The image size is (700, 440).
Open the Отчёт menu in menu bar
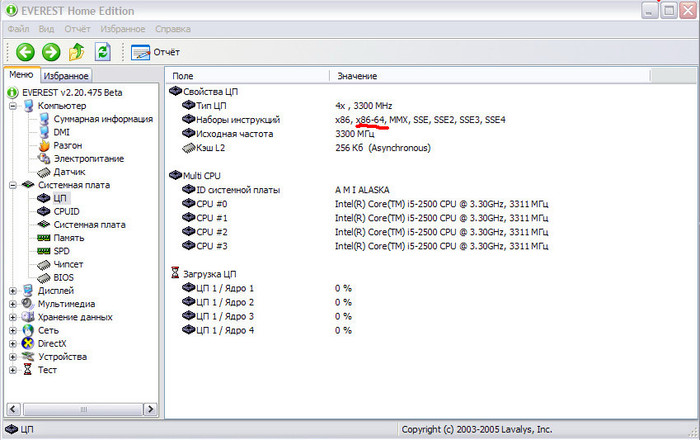pyautogui.click(x=77, y=29)
